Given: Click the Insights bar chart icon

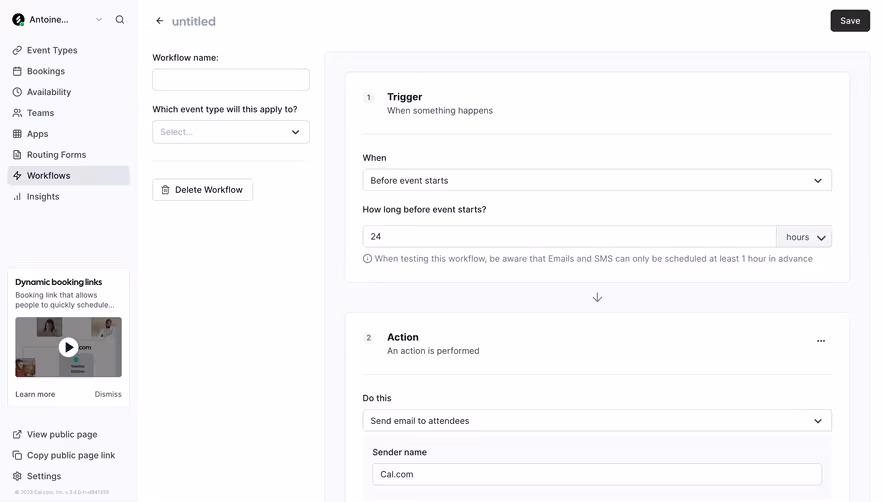Looking at the screenshot, I should [x=17, y=197].
